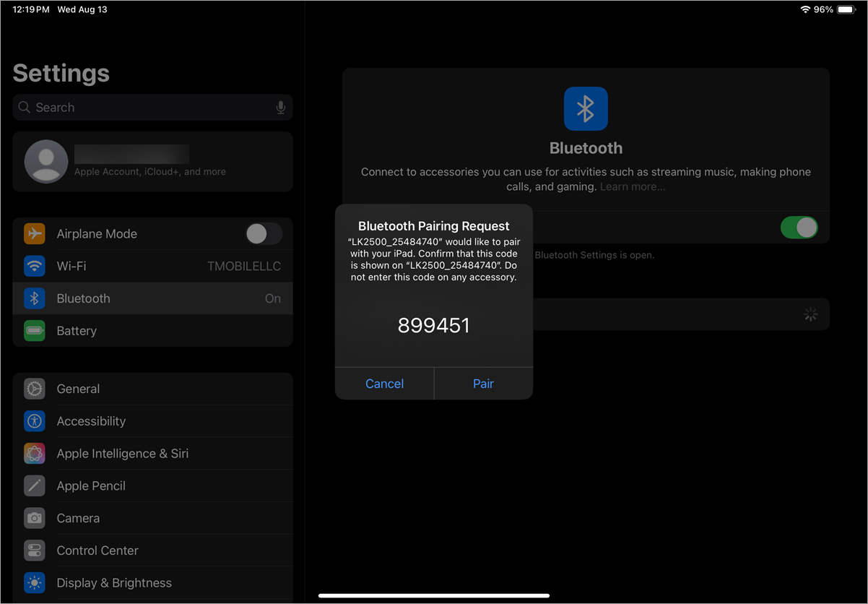Open Apple Intelligence & Siri settings

[152, 454]
